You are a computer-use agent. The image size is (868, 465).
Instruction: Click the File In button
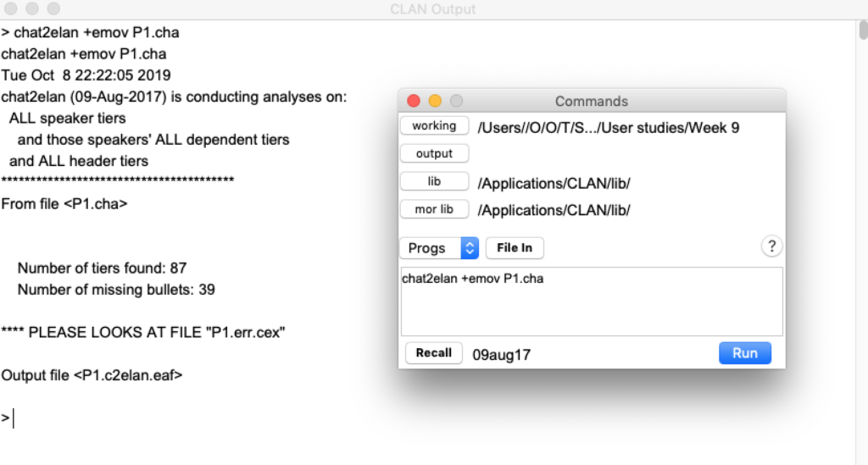515,247
